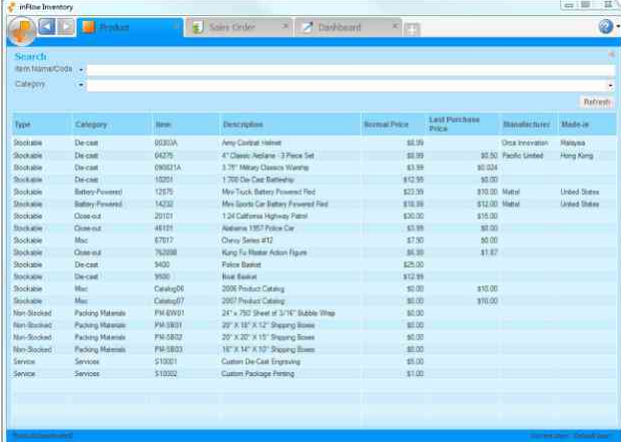
Task: Open the dropdown arrow beside the Help icon
Action: [x=618, y=27]
